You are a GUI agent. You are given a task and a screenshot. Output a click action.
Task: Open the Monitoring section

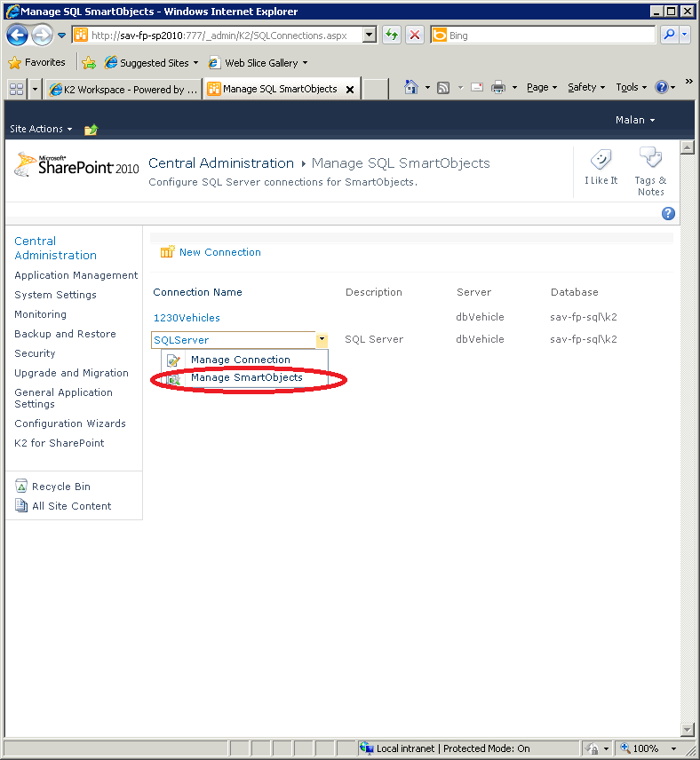pos(40,314)
